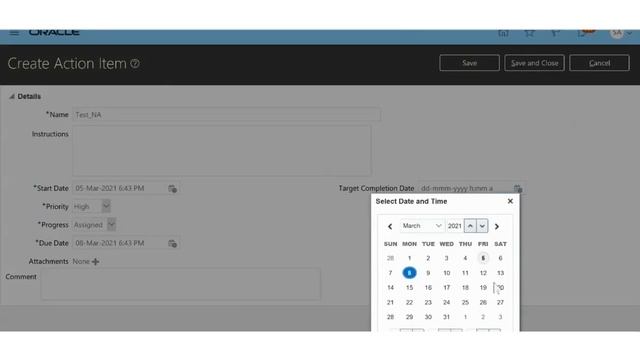Select March 11 in calendar
This screenshot has height=360, width=640.
pos(465,273)
